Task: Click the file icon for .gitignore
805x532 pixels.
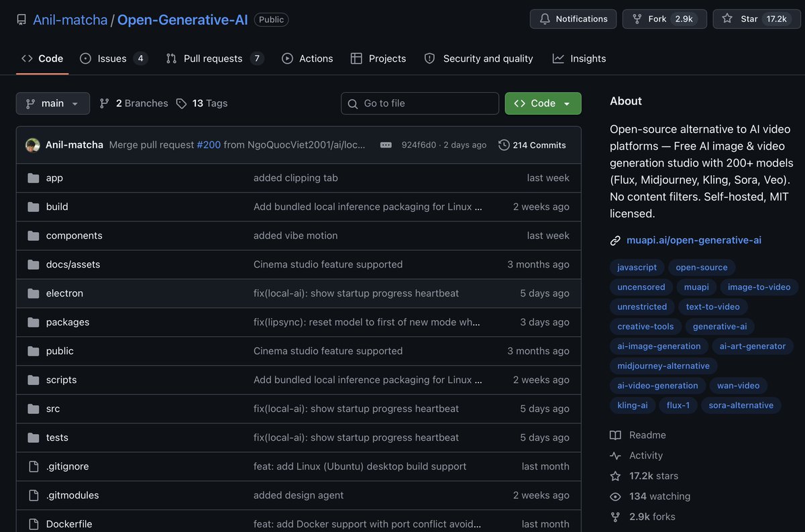Action: 34,466
